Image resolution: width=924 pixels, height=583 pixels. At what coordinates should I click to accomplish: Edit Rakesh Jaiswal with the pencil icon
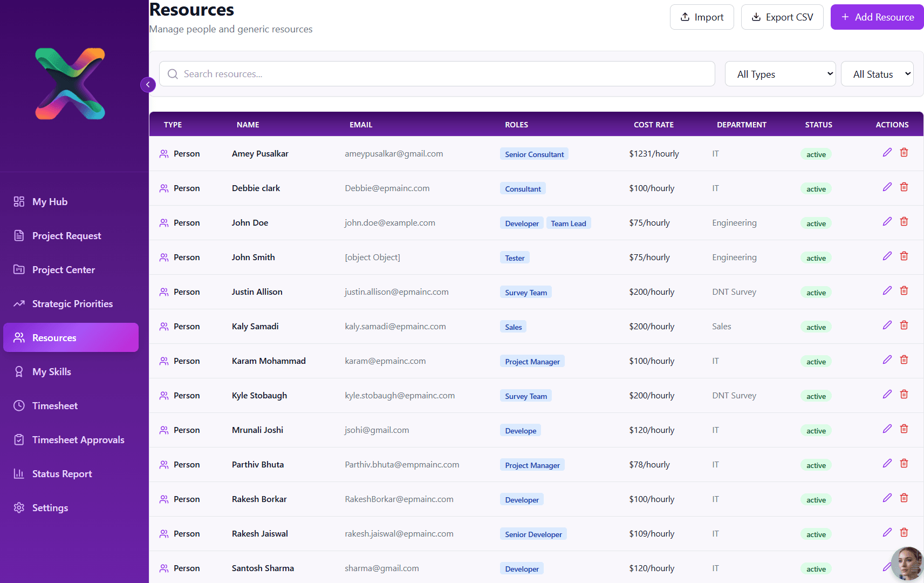pyautogui.click(x=887, y=533)
